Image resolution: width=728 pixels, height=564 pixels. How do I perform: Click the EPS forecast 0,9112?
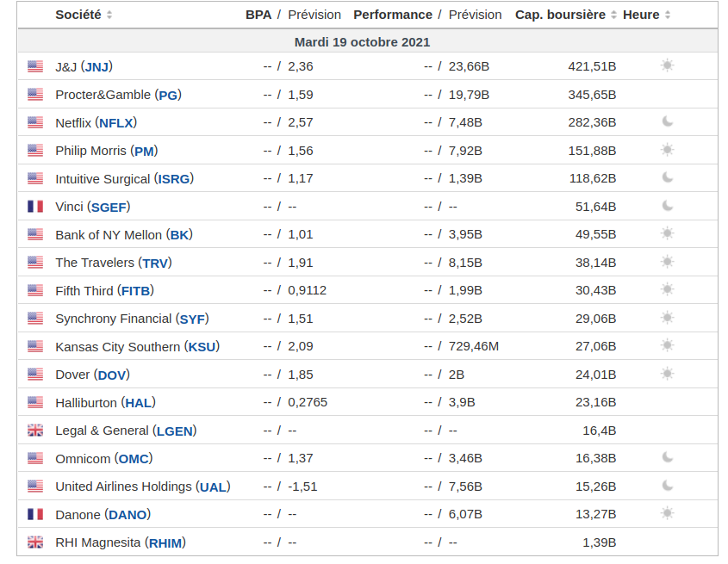(x=307, y=290)
